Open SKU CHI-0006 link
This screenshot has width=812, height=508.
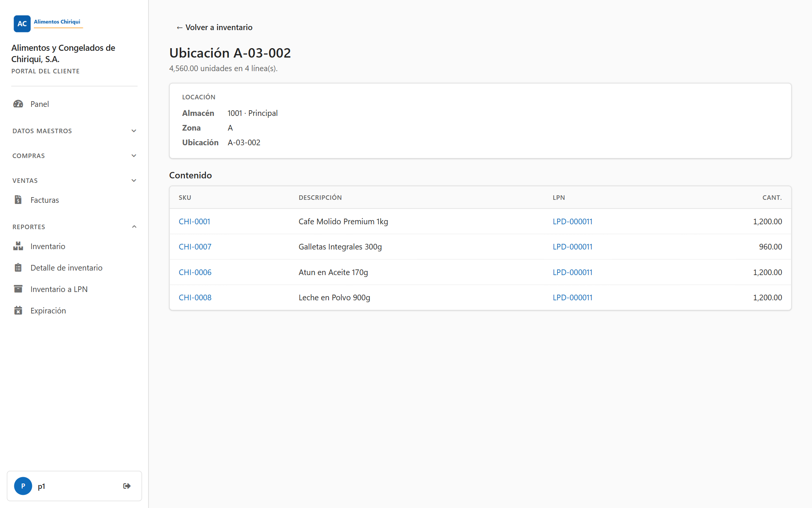195,272
